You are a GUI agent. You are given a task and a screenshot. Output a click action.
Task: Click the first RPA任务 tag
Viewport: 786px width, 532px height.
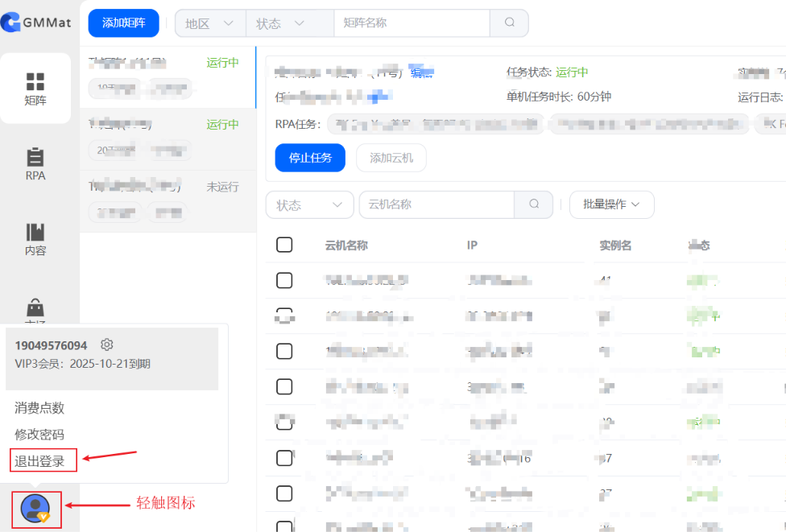pyautogui.click(x=436, y=124)
